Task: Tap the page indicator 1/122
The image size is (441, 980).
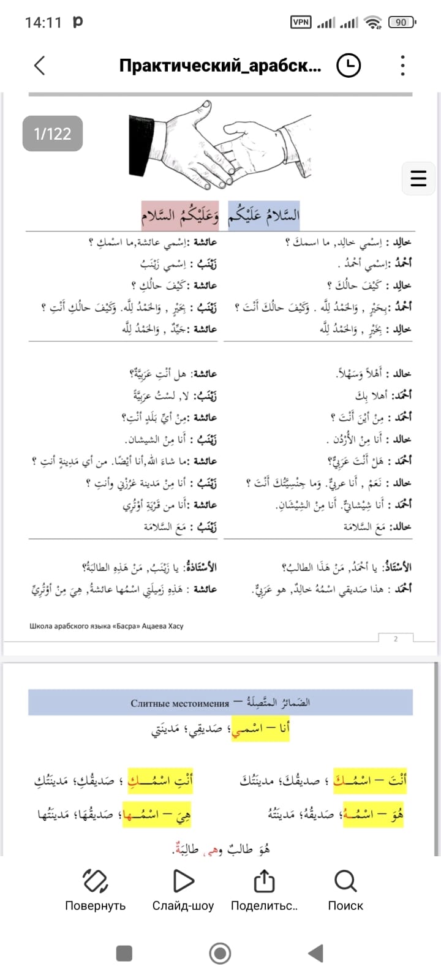Action: pyautogui.click(x=53, y=134)
